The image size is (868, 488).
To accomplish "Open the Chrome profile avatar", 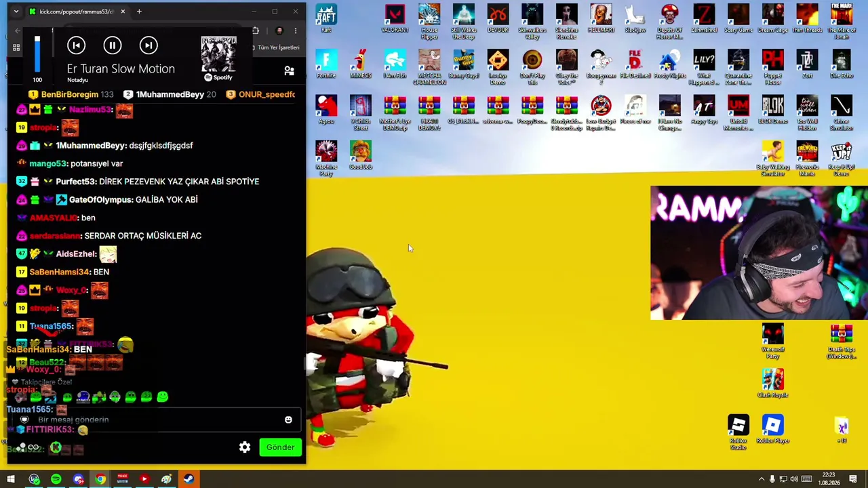I will [279, 30].
